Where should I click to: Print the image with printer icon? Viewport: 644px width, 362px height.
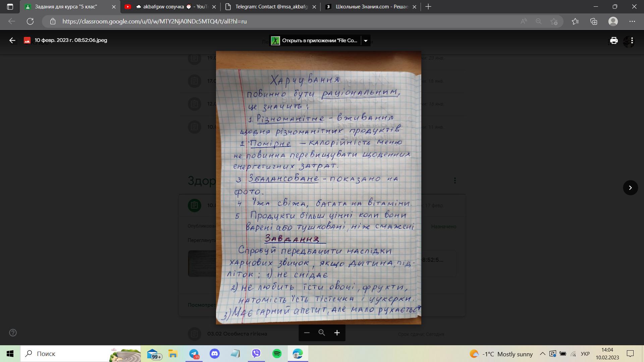pyautogui.click(x=614, y=41)
